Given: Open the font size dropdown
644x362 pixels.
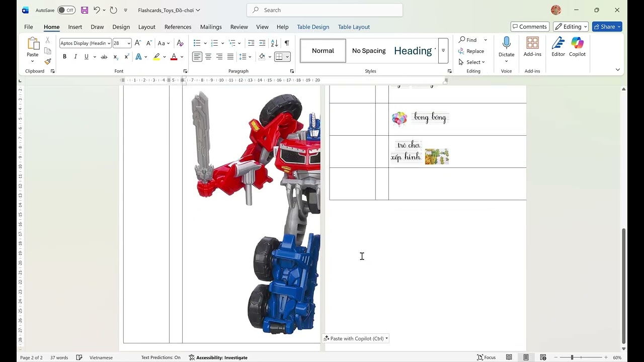Looking at the screenshot, I should (129, 43).
